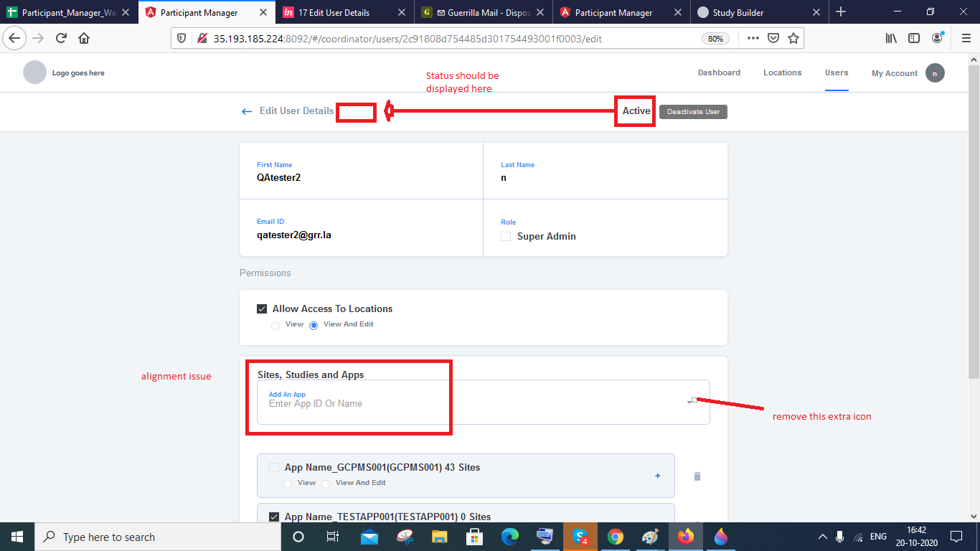The height and width of the screenshot is (551, 980).
Task: Uncheck the App Name_TESTAPP001 checkbox
Action: [274, 517]
